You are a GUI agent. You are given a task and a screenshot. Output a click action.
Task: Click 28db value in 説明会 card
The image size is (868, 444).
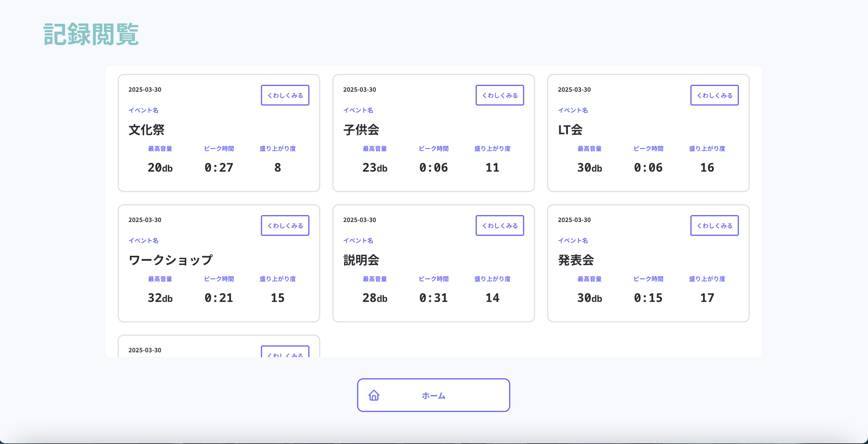pyautogui.click(x=375, y=298)
